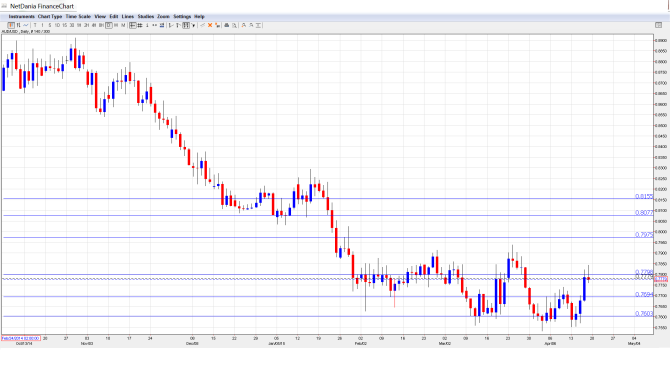Select the Weekly (W) time scale
The width and height of the screenshot is (670, 377).
pos(116,25)
